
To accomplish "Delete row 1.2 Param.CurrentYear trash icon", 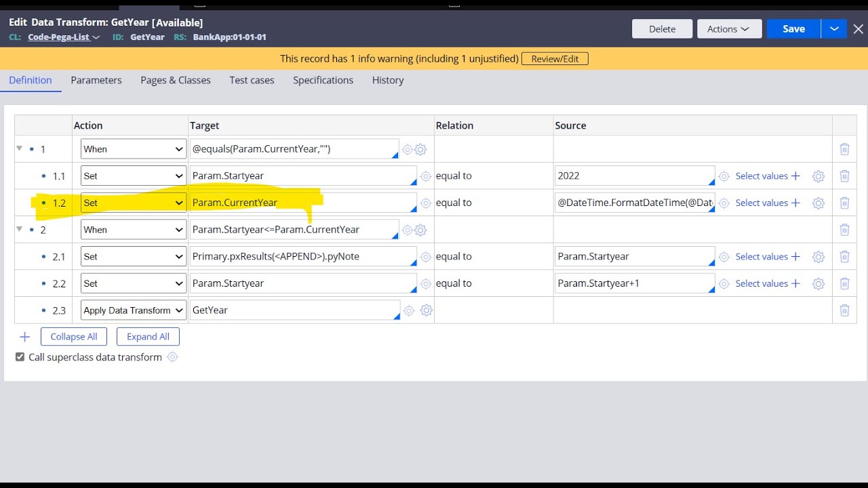I will [844, 203].
